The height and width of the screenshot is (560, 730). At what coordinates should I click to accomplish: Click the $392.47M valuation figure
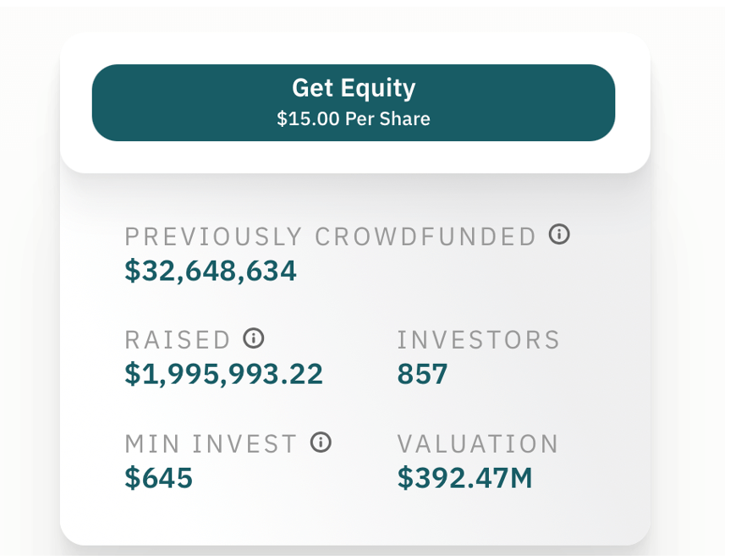(x=464, y=478)
